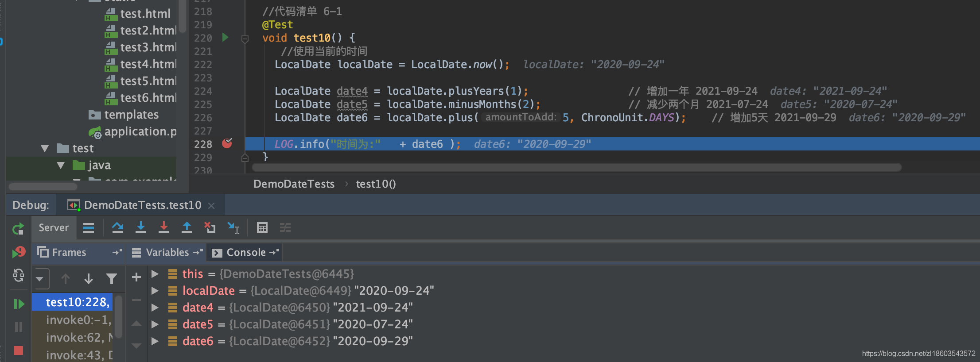Click the Rerun debug session icon

[18, 229]
